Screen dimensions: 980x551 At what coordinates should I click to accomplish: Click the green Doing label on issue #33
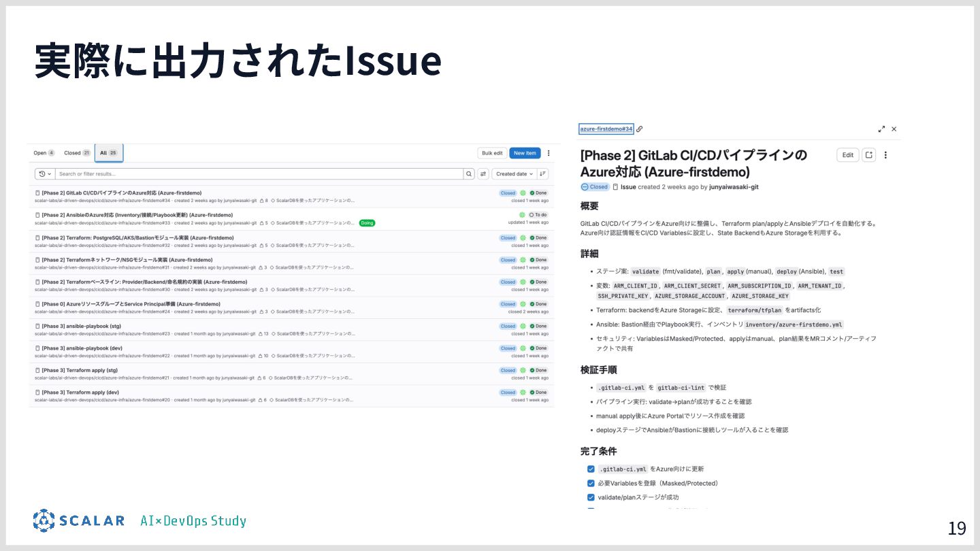tap(367, 223)
